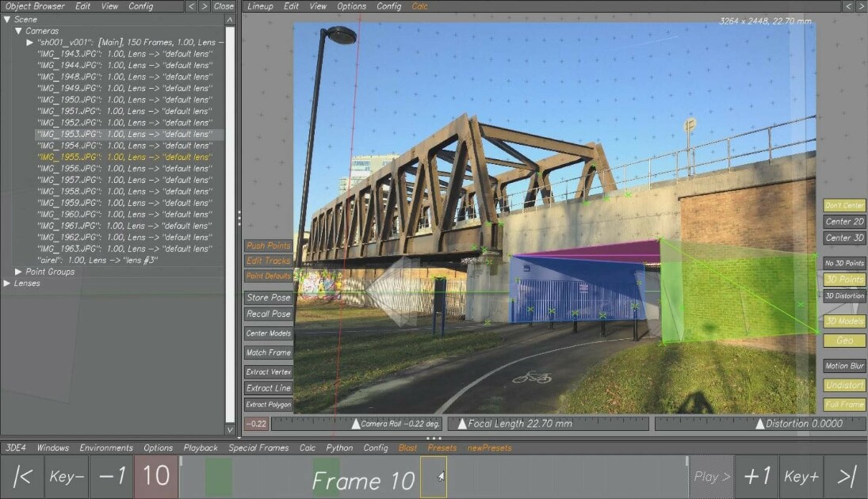Open Object Browser View menu

109,6
